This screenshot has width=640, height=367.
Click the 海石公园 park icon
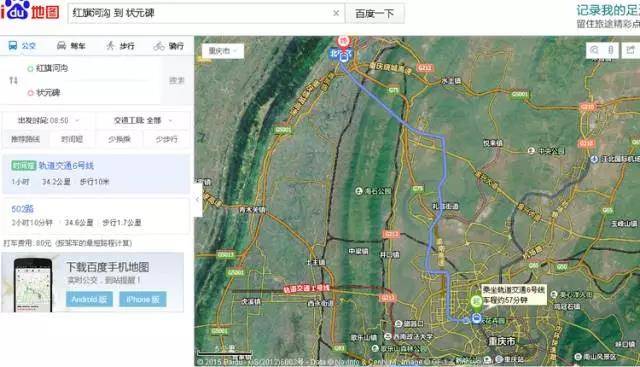pos(359,191)
